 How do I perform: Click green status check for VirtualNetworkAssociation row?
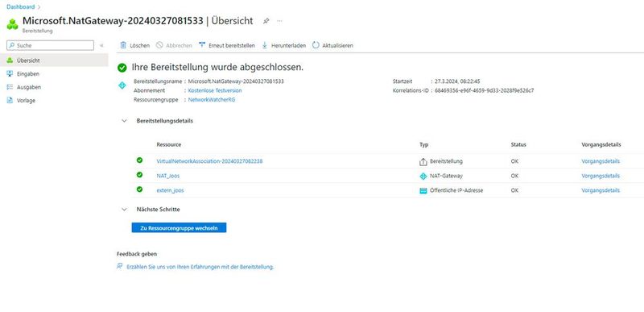[139, 160]
